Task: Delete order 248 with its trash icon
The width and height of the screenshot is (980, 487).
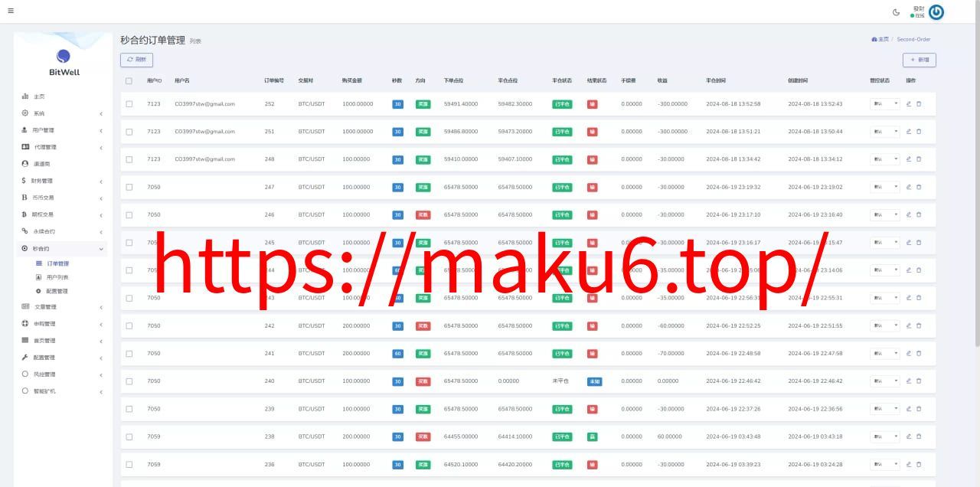Action: 919,159
